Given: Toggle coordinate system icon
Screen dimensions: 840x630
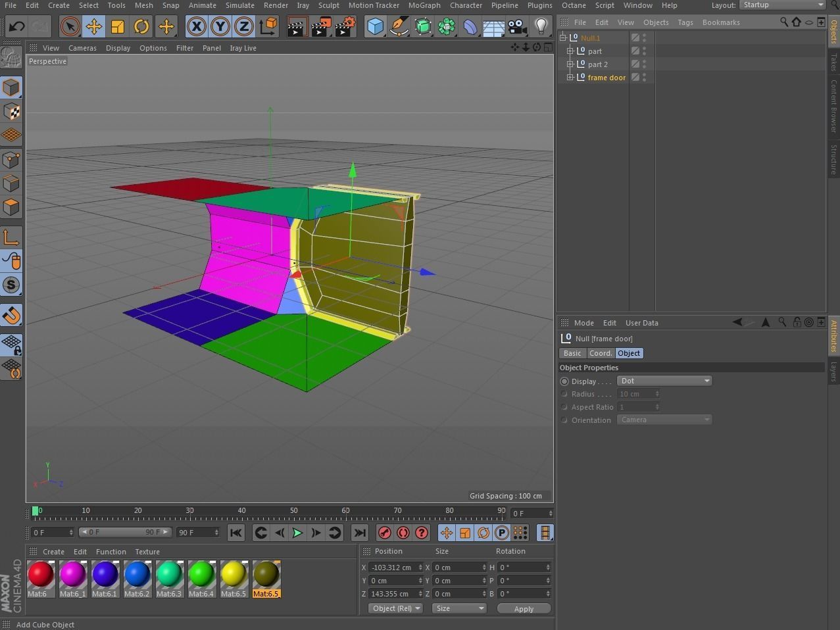Looking at the screenshot, I should coord(268,26).
